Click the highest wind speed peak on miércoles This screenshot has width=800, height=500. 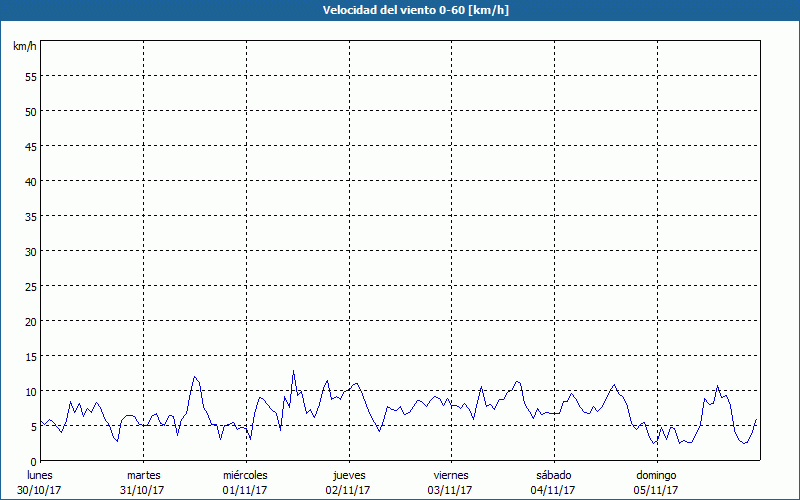coord(293,372)
